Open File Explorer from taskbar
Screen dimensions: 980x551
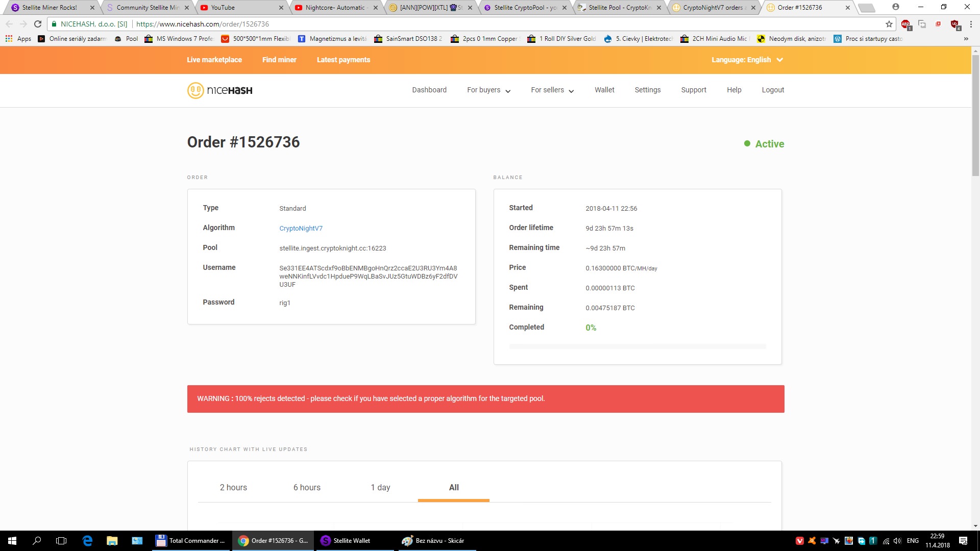point(112,541)
